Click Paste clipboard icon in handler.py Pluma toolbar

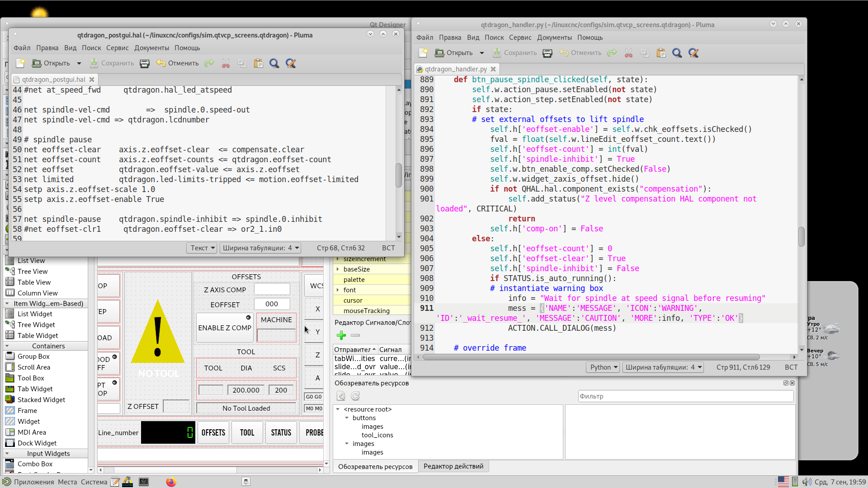[661, 53]
